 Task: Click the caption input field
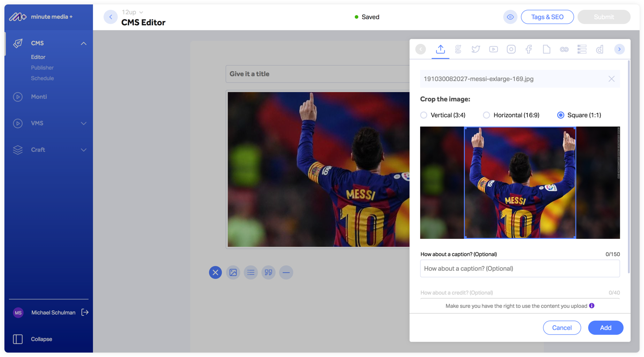coord(520,269)
